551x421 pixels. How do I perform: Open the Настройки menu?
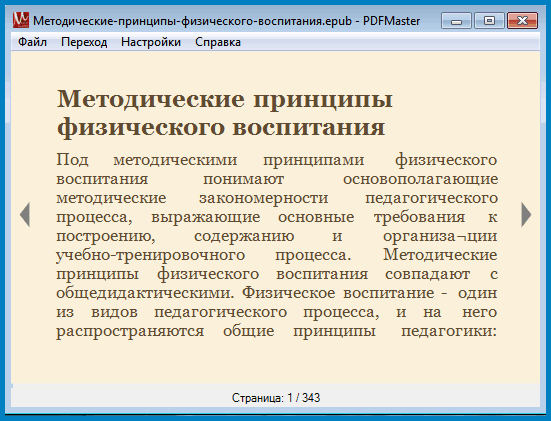[151, 42]
